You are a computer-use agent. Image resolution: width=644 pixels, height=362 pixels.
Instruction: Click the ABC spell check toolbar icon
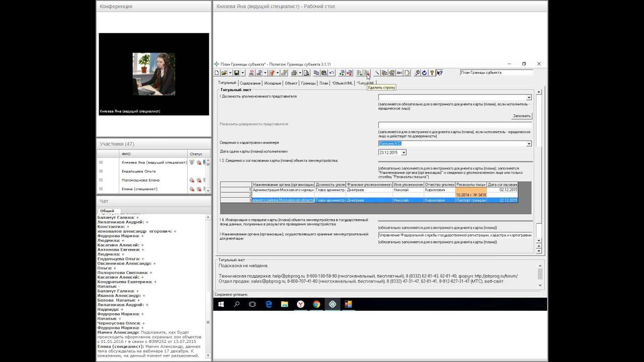[399, 73]
